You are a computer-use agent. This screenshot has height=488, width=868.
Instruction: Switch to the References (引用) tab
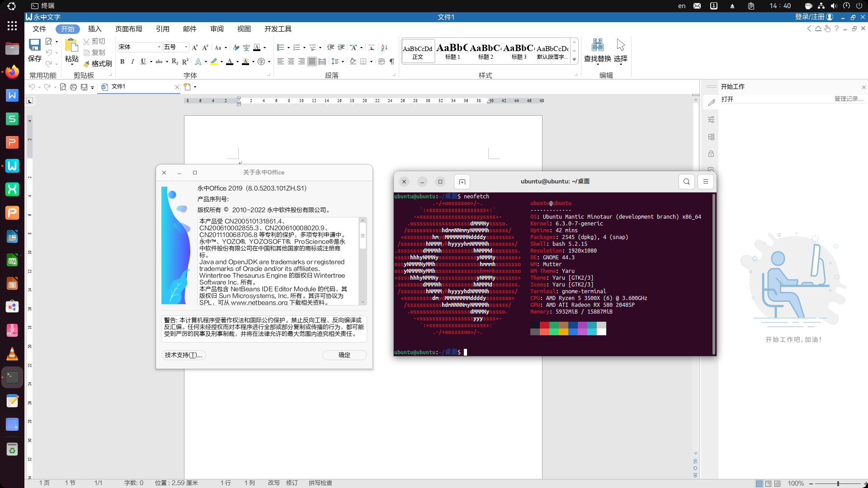[162, 29]
